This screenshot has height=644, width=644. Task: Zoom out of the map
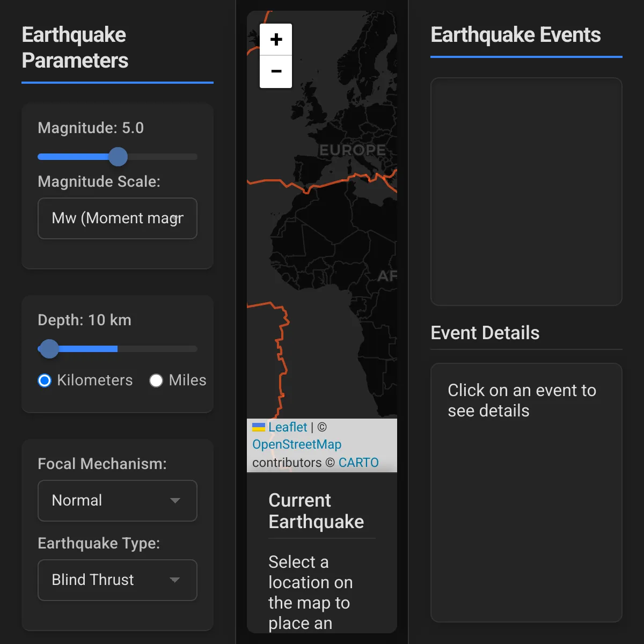click(x=276, y=71)
